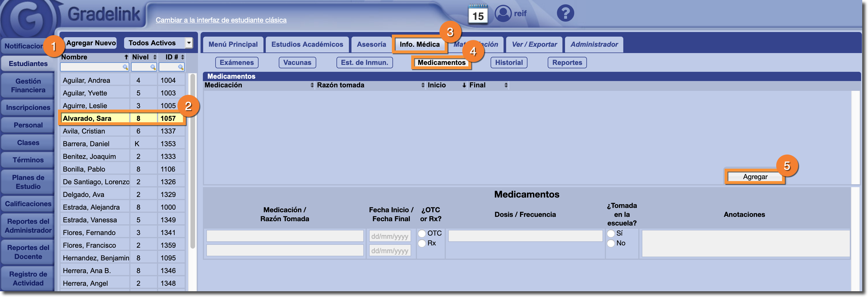Select the Rx radio button
The width and height of the screenshot is (868, 297).
click(422, 243)
